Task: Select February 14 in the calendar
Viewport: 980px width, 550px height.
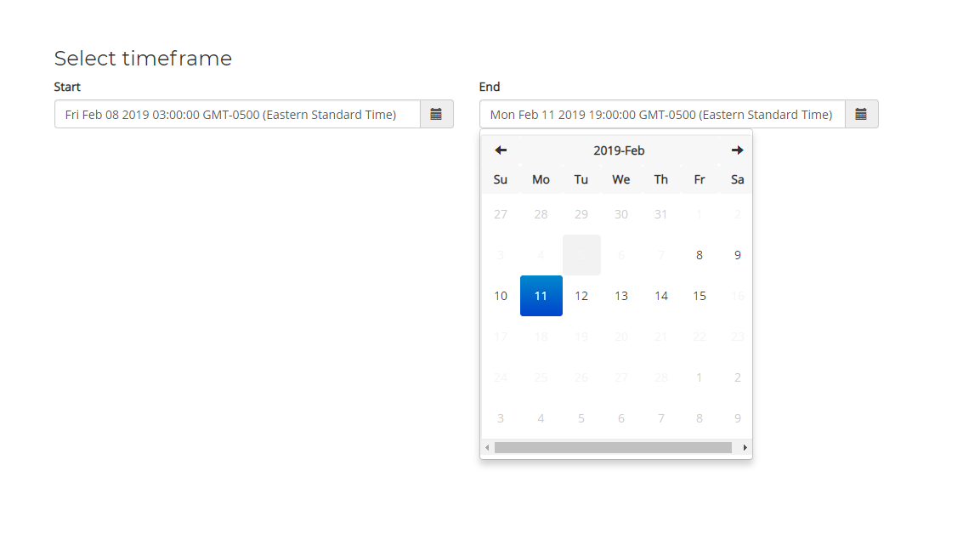Action: [661, 296]
